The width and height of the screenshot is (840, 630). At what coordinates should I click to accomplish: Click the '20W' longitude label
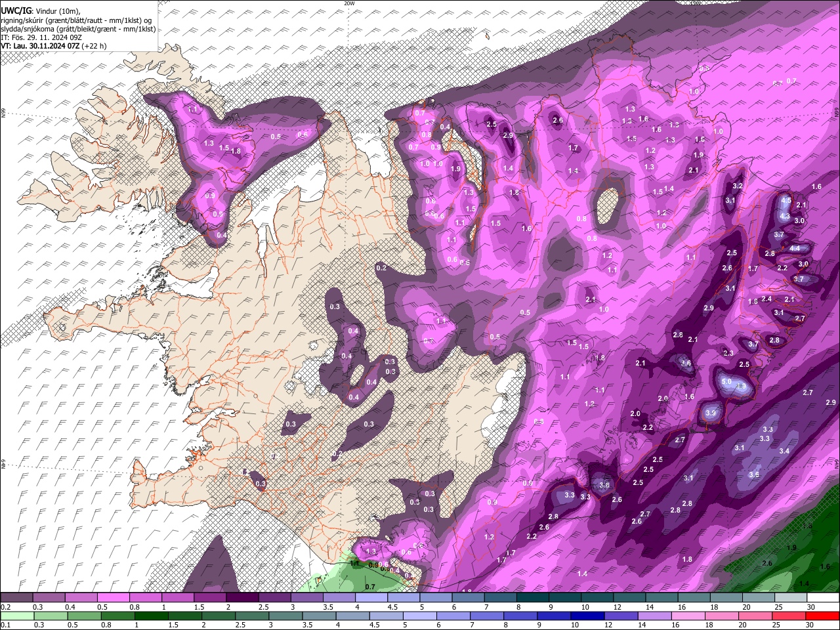click(x=349, y=3)
